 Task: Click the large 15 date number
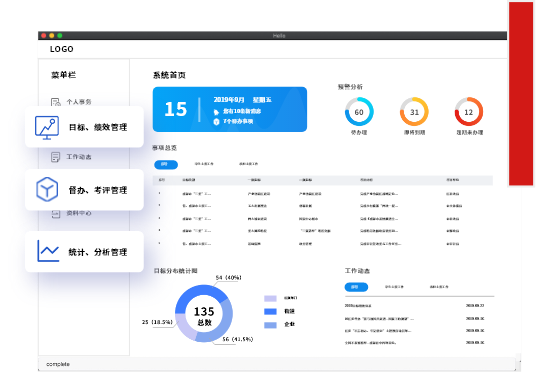(x=176, y=109)
